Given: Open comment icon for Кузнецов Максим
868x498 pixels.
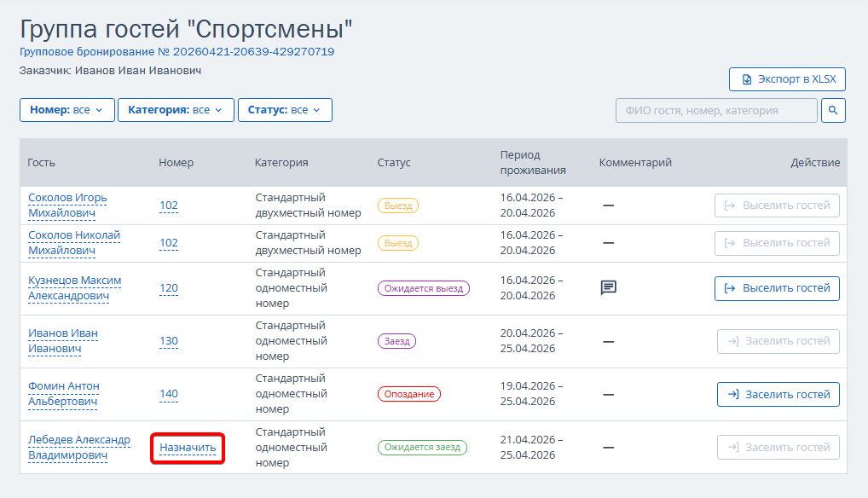Looking at the screenshot, I should click(609, 287).
